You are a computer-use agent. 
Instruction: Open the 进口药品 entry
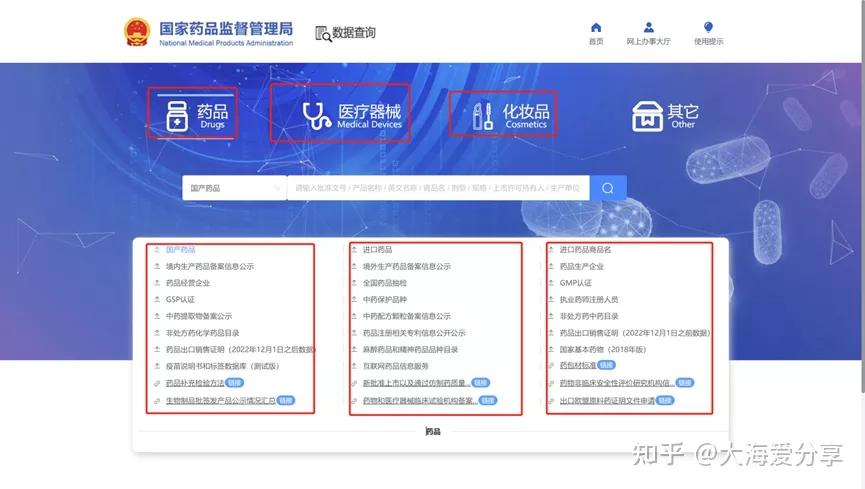click(377, 250)
